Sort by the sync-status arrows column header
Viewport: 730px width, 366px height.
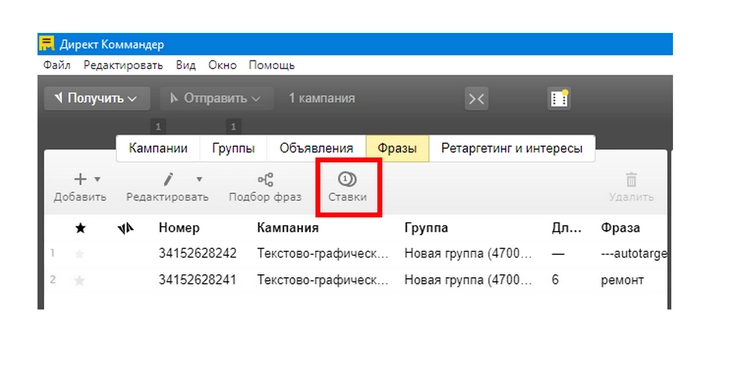coord(126,228)
